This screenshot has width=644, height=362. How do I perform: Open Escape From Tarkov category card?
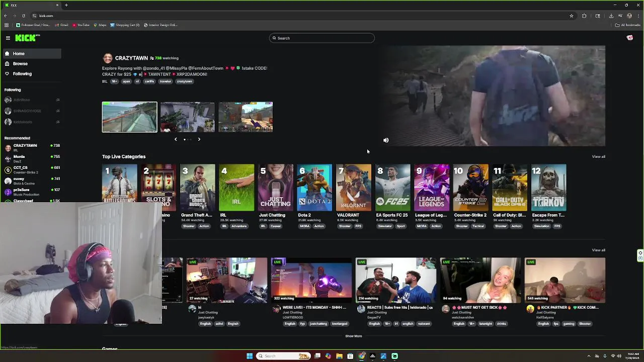(549, 188)
